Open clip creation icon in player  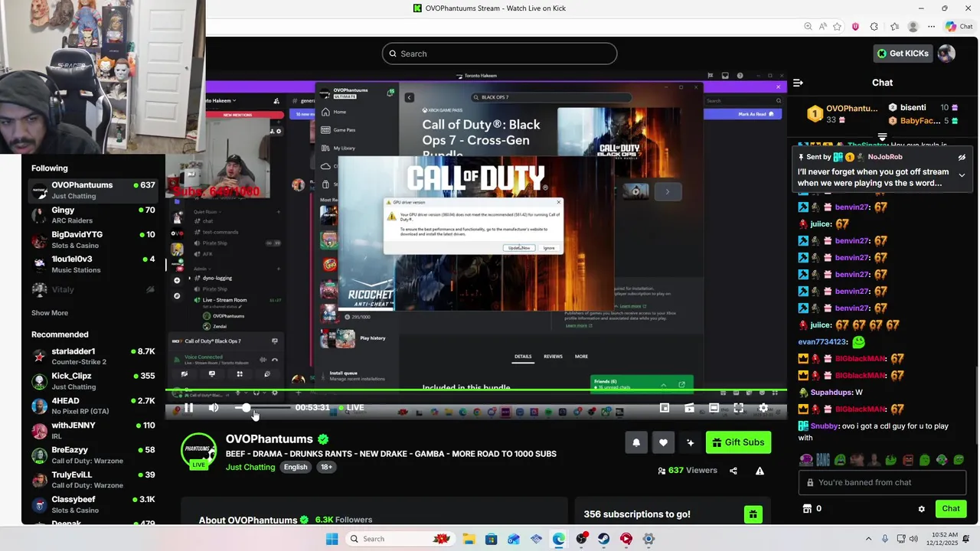[x=689, y=408]
